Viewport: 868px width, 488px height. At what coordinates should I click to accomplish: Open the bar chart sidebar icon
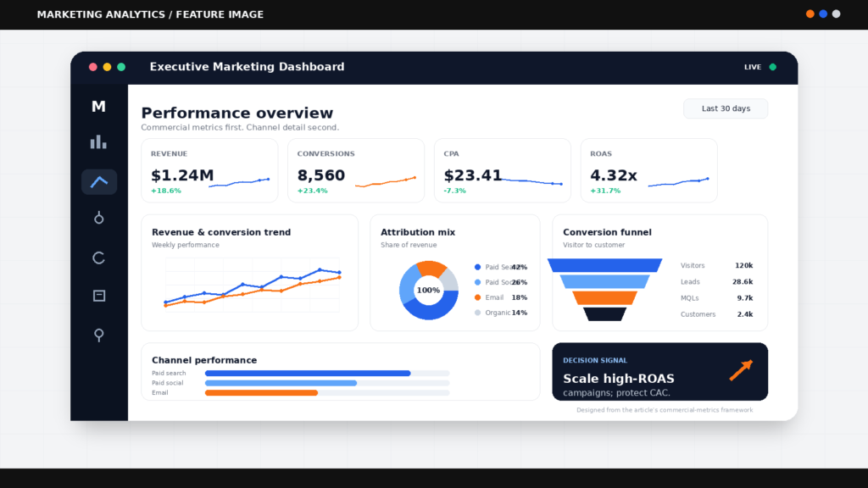[98, 141]
